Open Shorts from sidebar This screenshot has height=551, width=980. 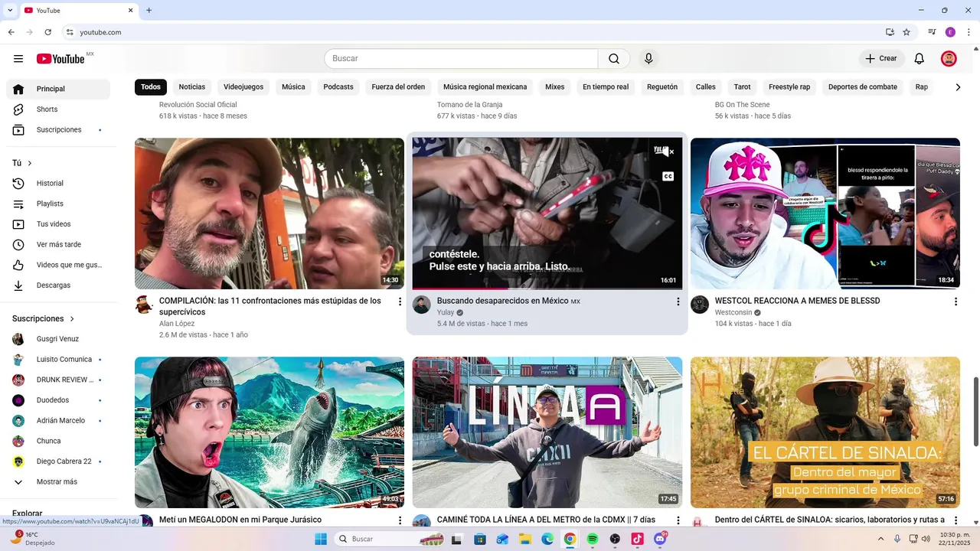58,109
